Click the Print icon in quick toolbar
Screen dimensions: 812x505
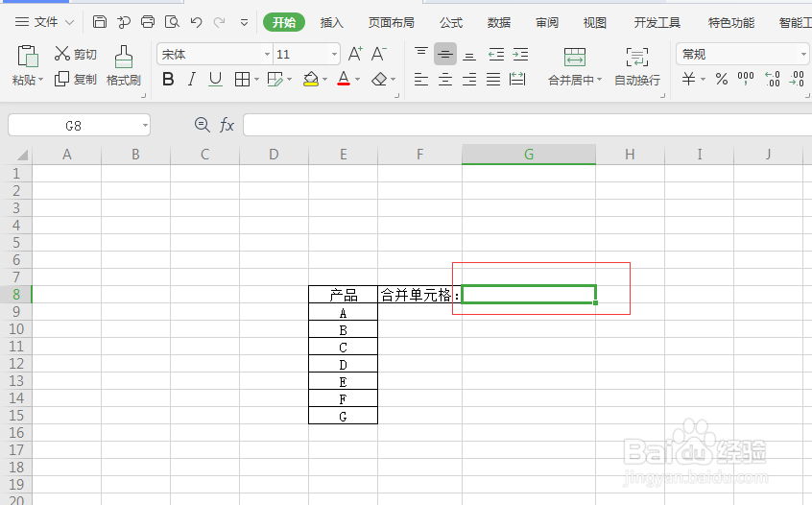(148, 22)
